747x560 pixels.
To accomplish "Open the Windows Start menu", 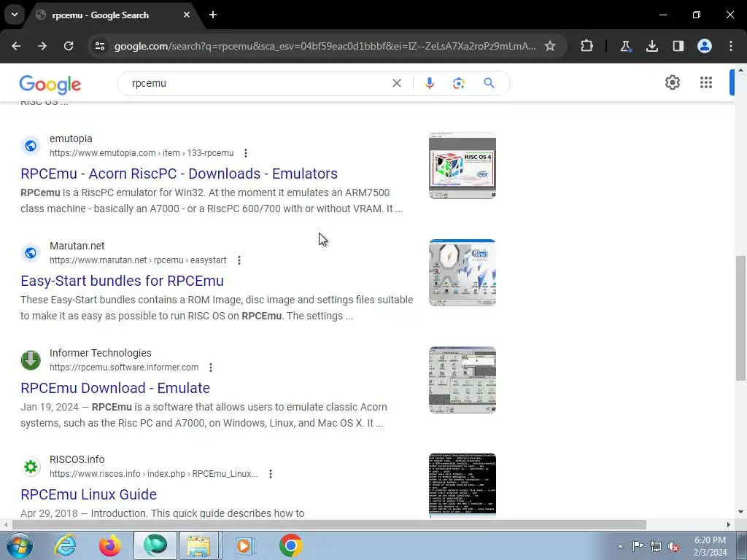I will [x=19, y=545].
